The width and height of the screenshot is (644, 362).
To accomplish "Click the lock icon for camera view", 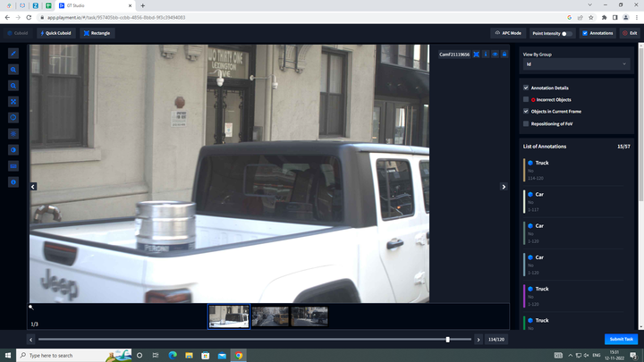I will tap(504, 55).
